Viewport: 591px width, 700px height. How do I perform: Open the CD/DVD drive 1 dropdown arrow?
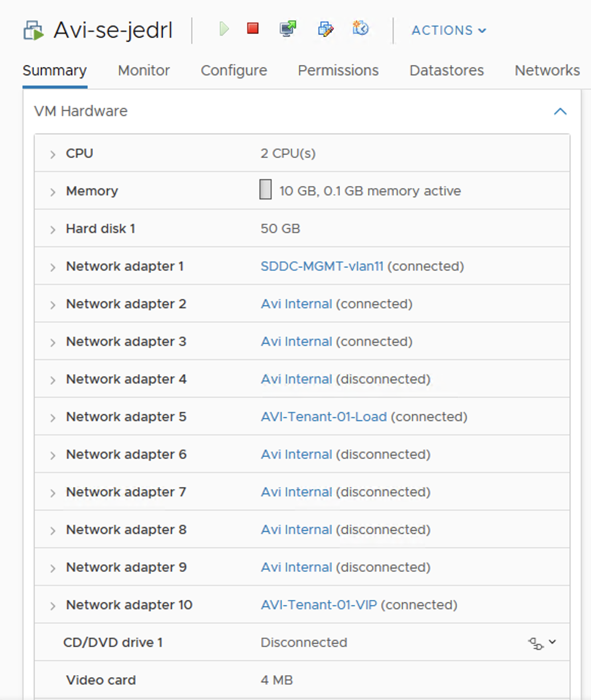tap(552, 642)
